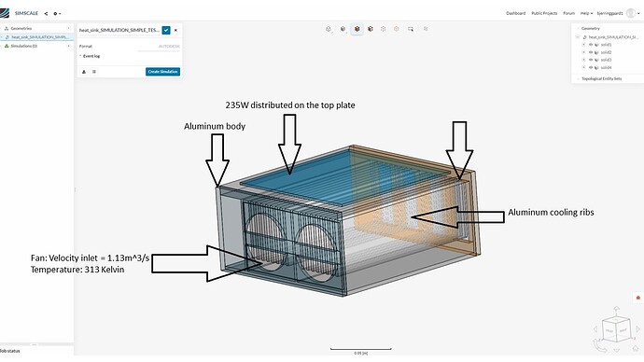Rotate view down with cube's bottom arrow
644x362 pixels.
point(617,350)
